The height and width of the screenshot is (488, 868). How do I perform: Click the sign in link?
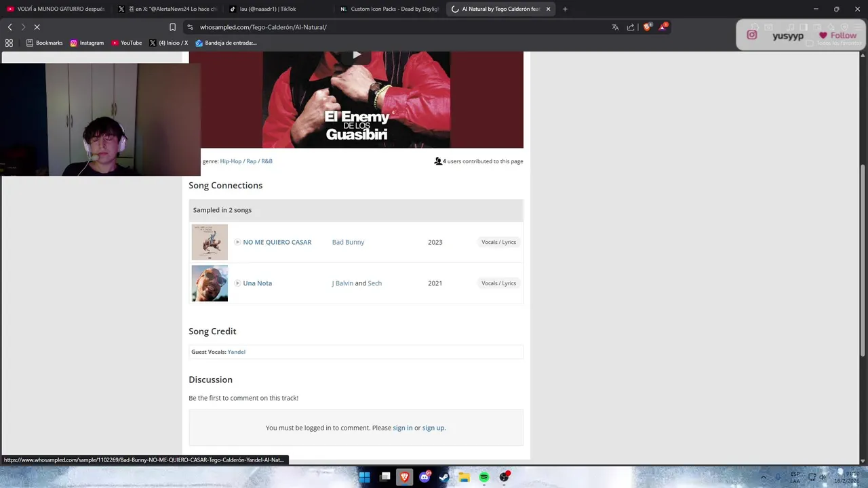coord(403,428)
